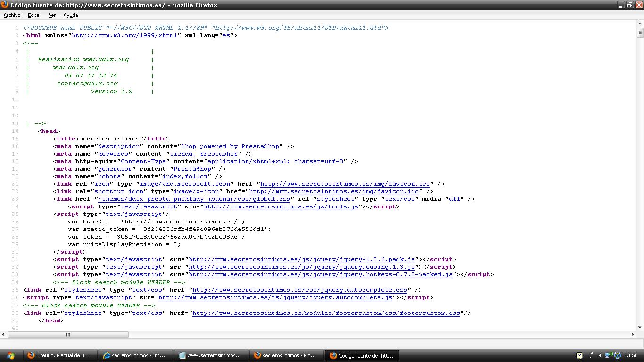This screenshot has width=644, height=362.
Task: Click the horizontal scrollbar right arrow
Action: tap(633, 335)
